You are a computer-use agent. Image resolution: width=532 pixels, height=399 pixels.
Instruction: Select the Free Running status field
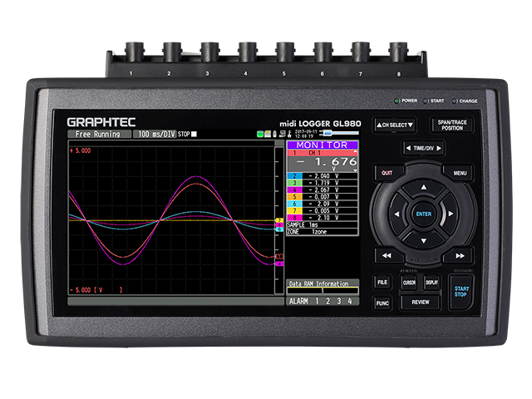point(100,134)
